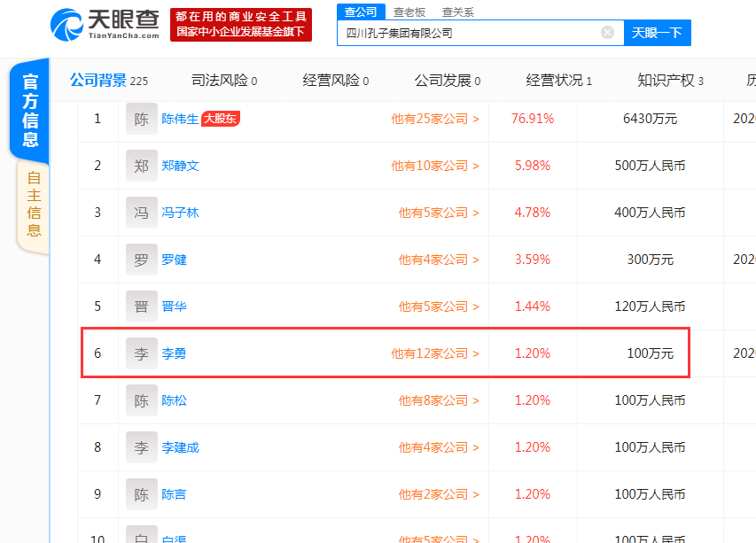
Task: Switch to the 查关系 search tab
Action: click(x=458, y=12)
